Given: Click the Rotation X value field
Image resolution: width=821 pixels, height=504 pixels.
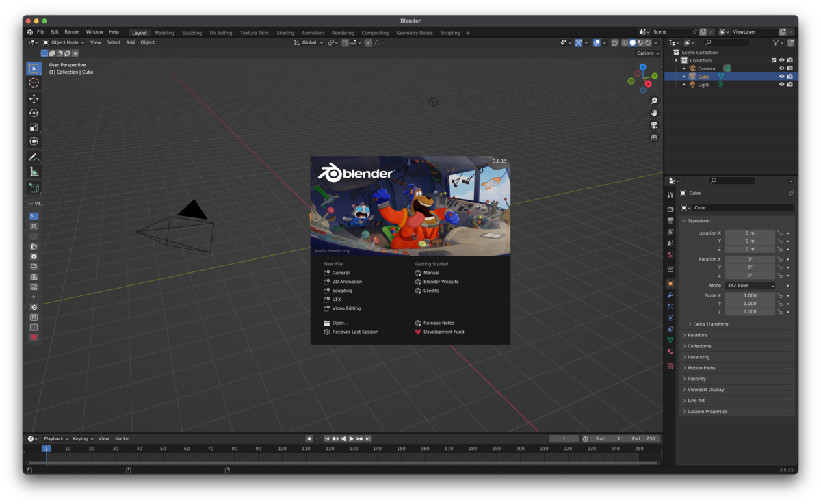Looking at the screenshot, I should [x=750, y=259].
